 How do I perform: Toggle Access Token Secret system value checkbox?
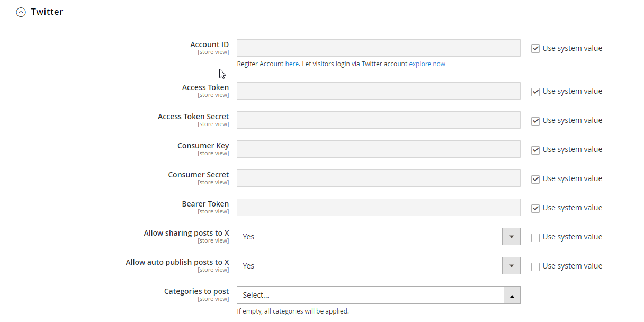(x=535, y=121)
